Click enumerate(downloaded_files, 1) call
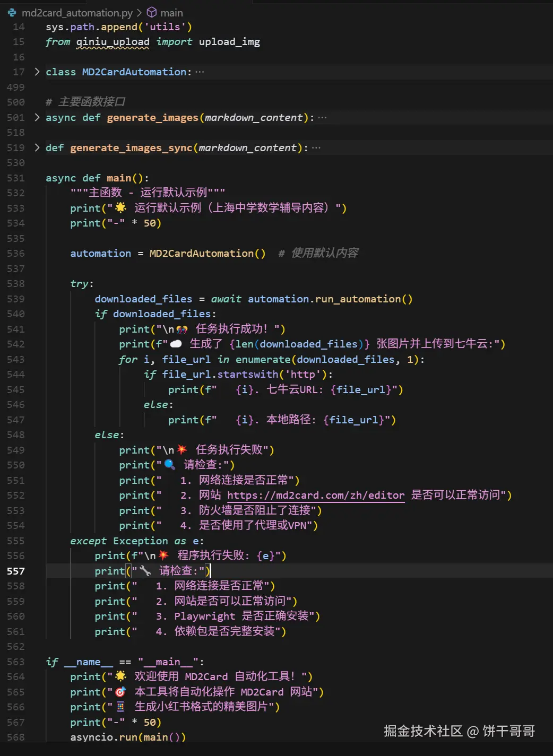This screenshot has height=756, width=553. [327, 359]
